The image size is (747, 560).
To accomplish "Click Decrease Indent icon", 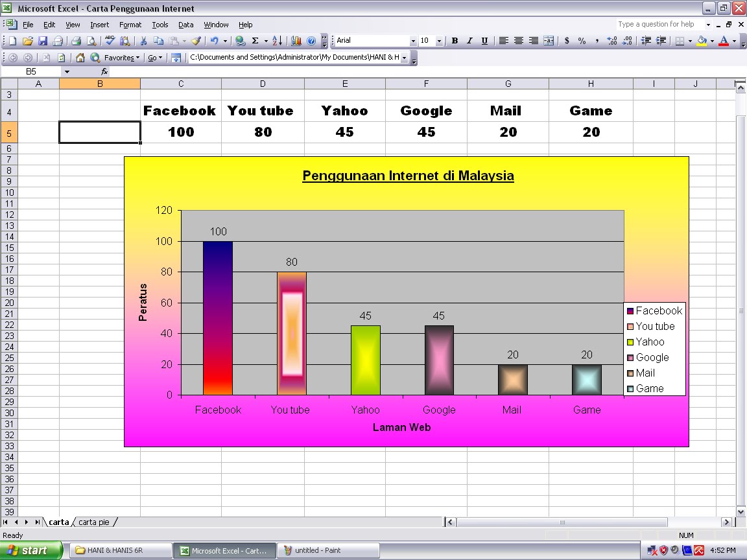I will pyautogui.click(x=646, y=41).
